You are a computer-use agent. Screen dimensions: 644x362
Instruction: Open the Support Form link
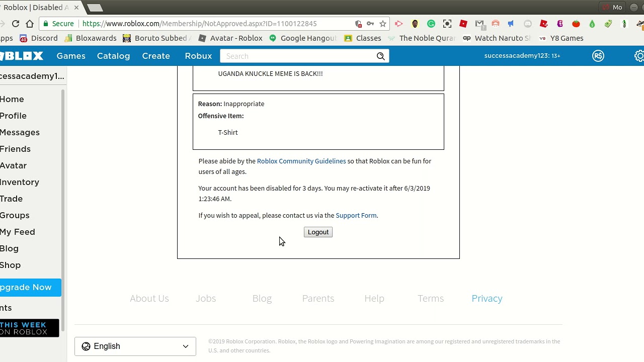(356, 215)
